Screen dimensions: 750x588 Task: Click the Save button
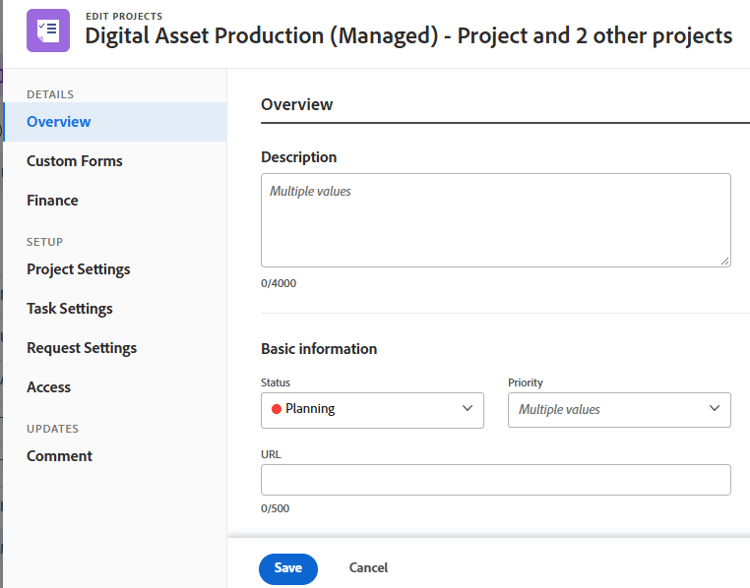pyautogui.click(x=288, y=568)
